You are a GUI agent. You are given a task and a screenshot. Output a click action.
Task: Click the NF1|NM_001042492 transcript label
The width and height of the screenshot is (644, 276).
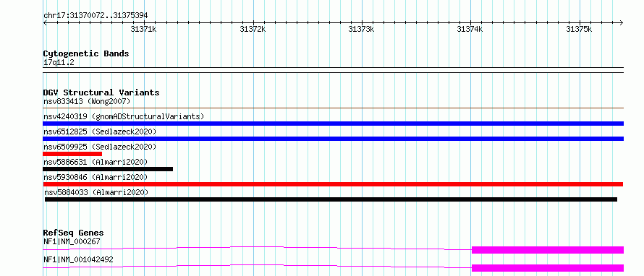[78, 259]
